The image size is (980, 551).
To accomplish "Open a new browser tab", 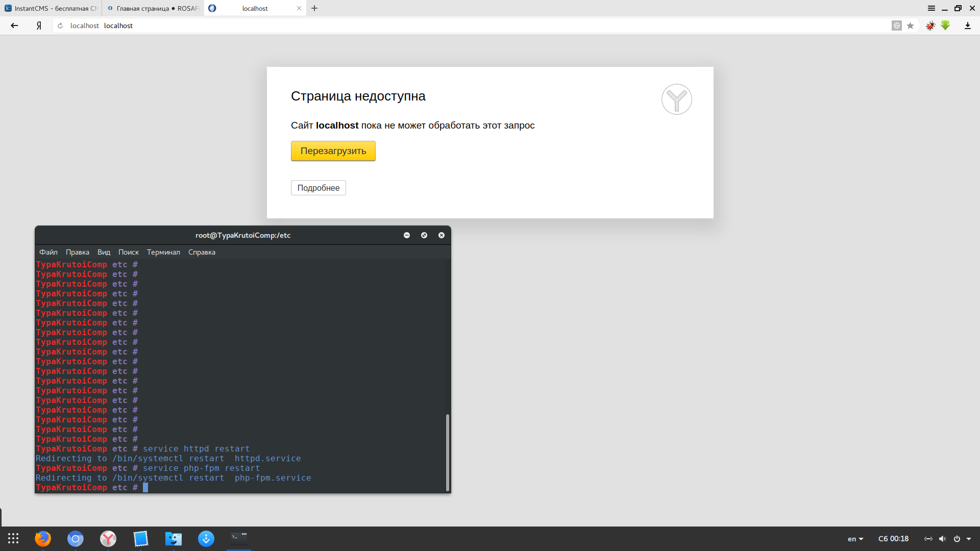I will tap(314, 8).
